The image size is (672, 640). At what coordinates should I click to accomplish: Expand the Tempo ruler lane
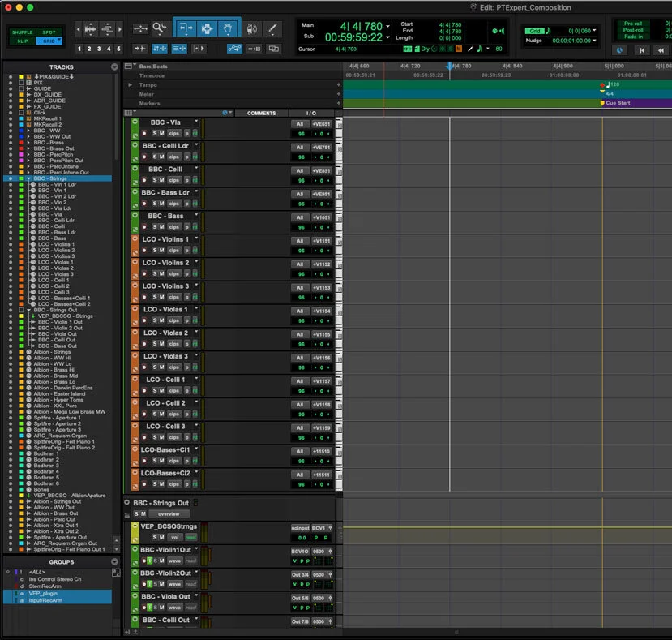pos(130,84)
